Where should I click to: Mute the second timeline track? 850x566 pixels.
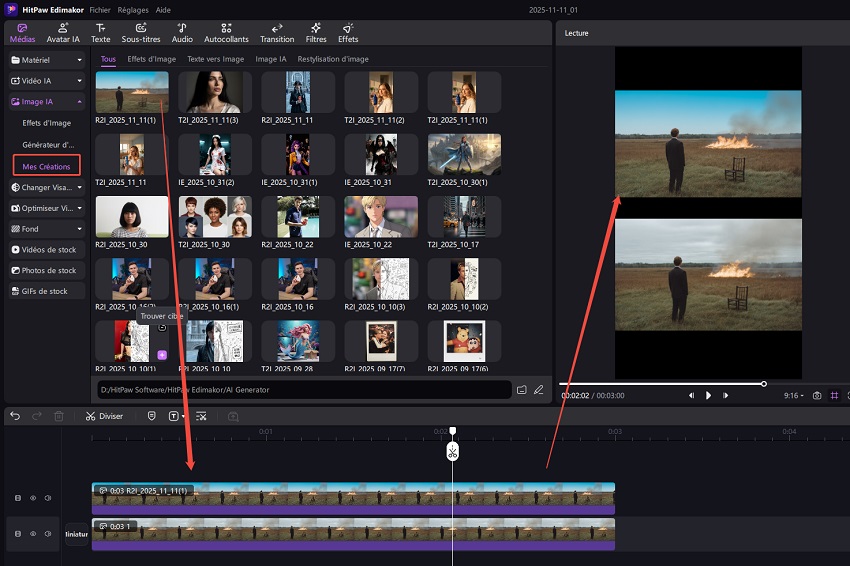(x=47, y=534)
